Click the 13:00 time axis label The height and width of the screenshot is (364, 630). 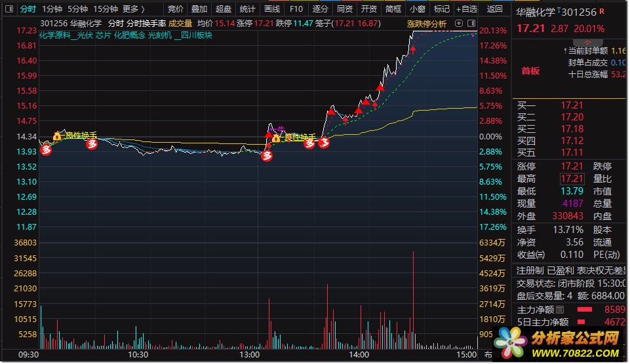[250, 355]
